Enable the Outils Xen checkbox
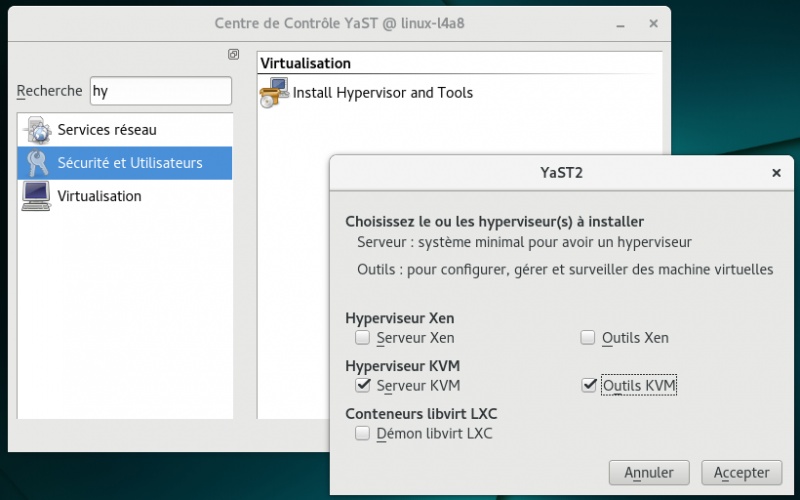The image size is (800, 500). (588, 337)
